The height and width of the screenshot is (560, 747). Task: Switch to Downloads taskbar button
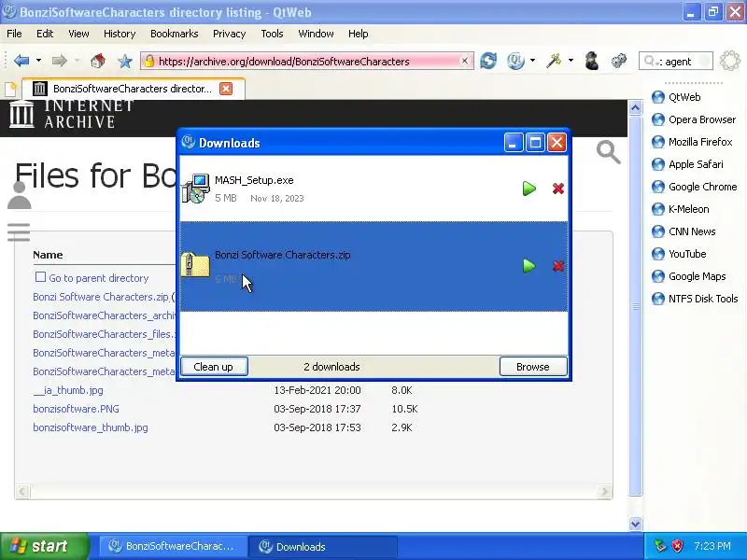(x=322, y=547)
